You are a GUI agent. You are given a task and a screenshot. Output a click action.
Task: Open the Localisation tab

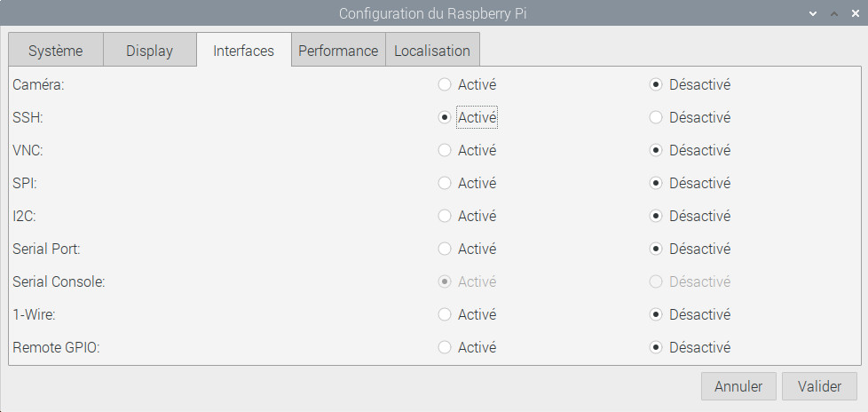point(432,51)
